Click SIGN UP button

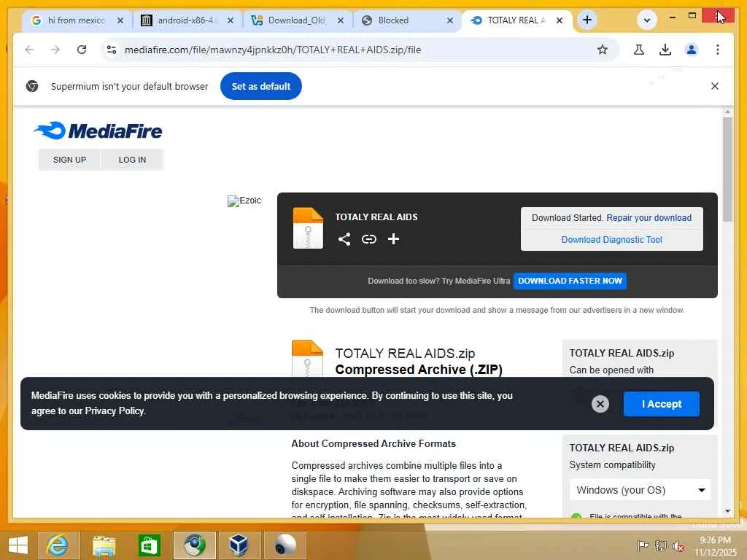click(x=69, y=160)
